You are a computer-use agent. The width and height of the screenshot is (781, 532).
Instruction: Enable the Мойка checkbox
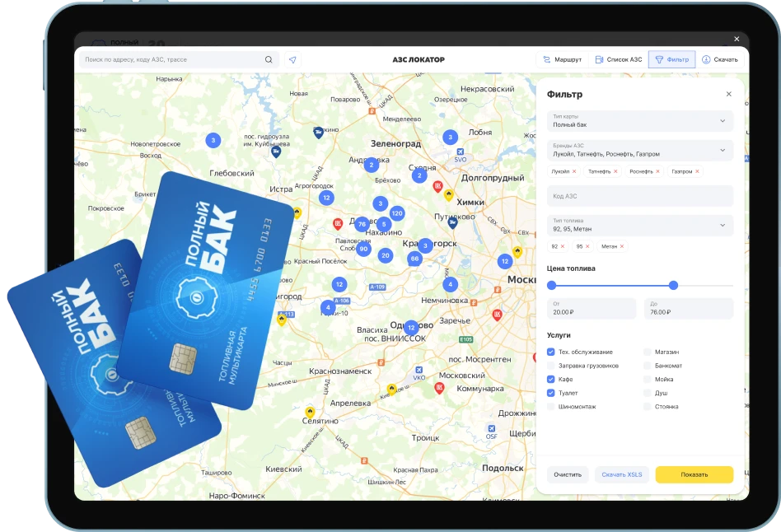click(647, 379)
